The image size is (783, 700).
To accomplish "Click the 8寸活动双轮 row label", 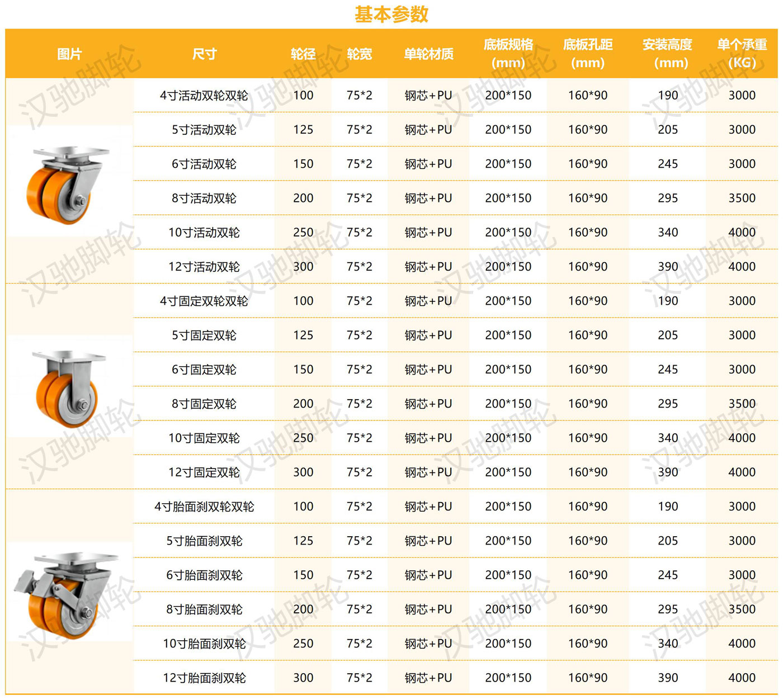I will (204, 198).
